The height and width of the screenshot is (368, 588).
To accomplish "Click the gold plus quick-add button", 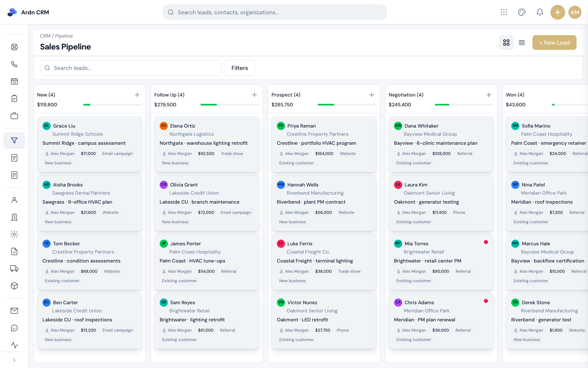I will click(557, 12).
